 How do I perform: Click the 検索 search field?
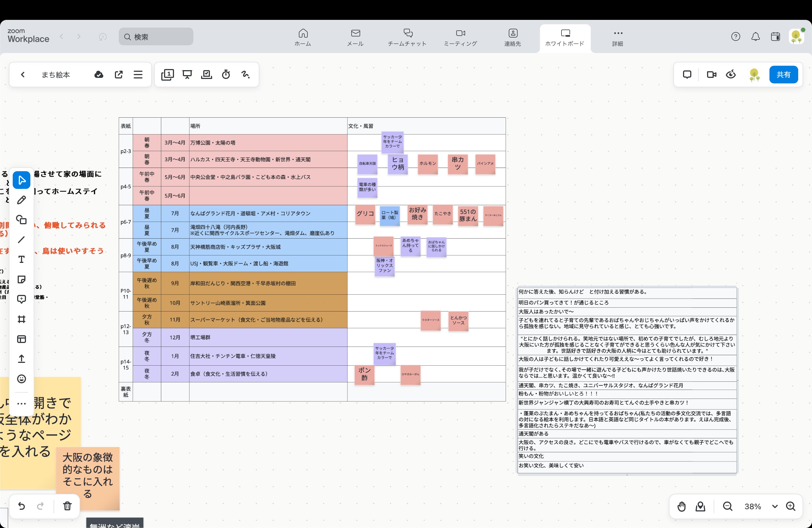pos(156,36)
